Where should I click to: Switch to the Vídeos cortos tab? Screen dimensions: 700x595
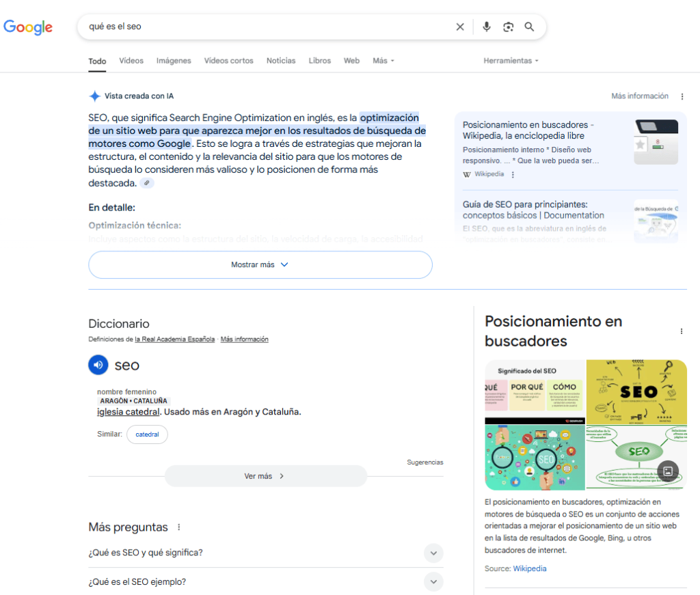click(x=228, y=61)
